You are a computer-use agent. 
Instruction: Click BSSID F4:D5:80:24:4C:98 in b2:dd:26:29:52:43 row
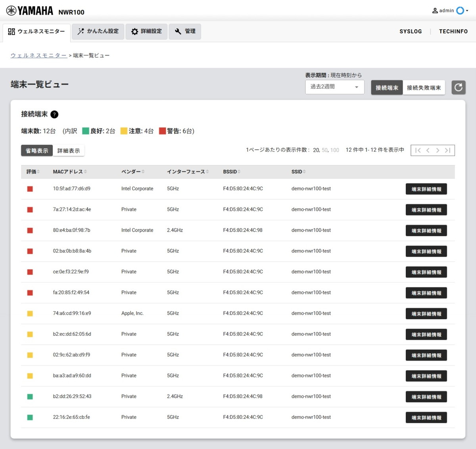pos(243,396)
